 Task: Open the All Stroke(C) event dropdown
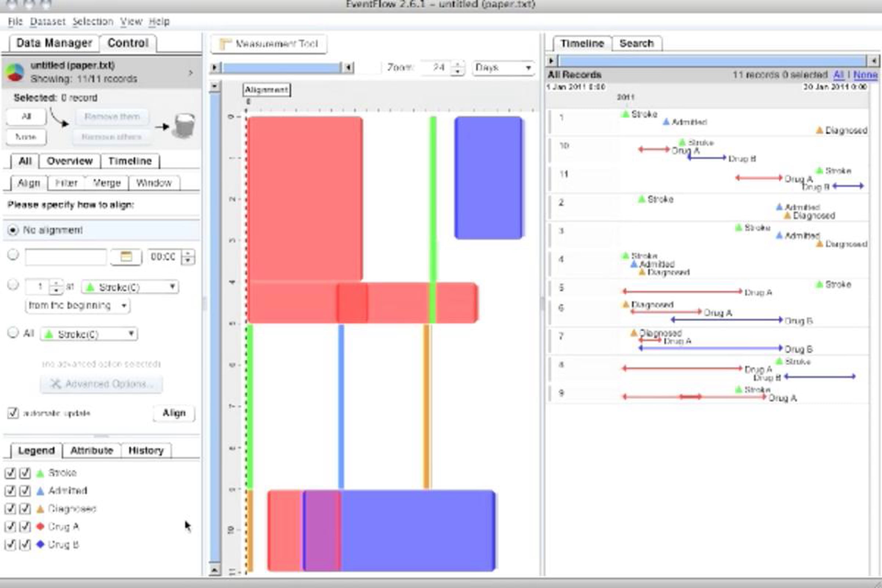tap(89, 334)
